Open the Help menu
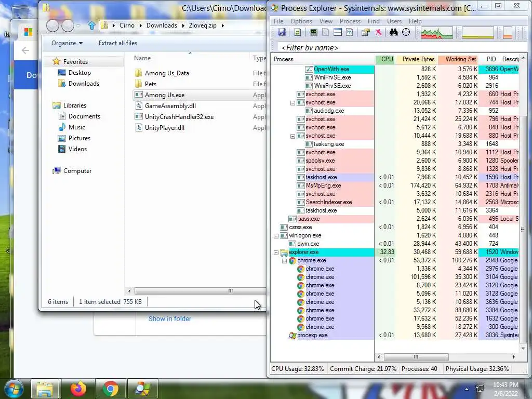The image size is (532, 399). [415, 21]
